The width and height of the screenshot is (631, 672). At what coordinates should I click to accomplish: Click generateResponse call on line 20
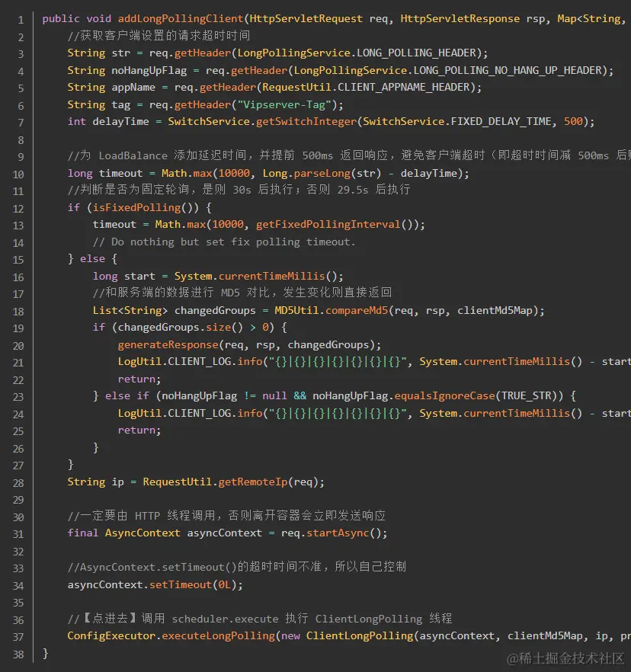168,344
